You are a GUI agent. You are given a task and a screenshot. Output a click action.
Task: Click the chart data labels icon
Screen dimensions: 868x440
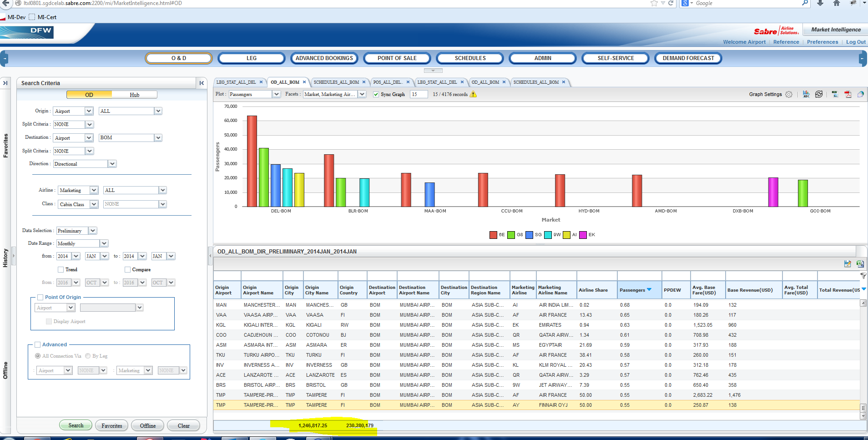[806, 94]
